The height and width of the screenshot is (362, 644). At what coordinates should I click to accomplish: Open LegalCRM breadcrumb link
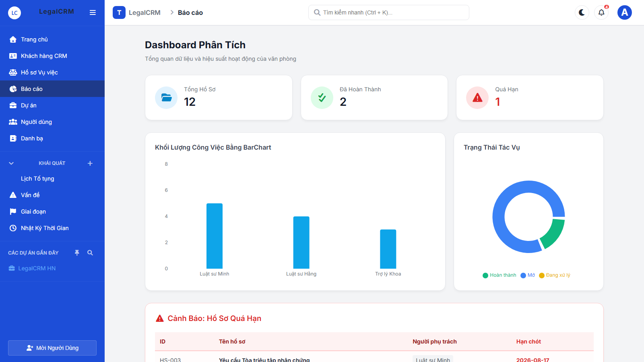(x=144, y=12)
